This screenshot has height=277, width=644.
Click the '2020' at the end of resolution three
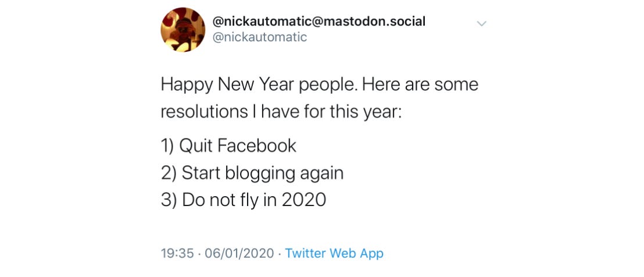(304, 200)
